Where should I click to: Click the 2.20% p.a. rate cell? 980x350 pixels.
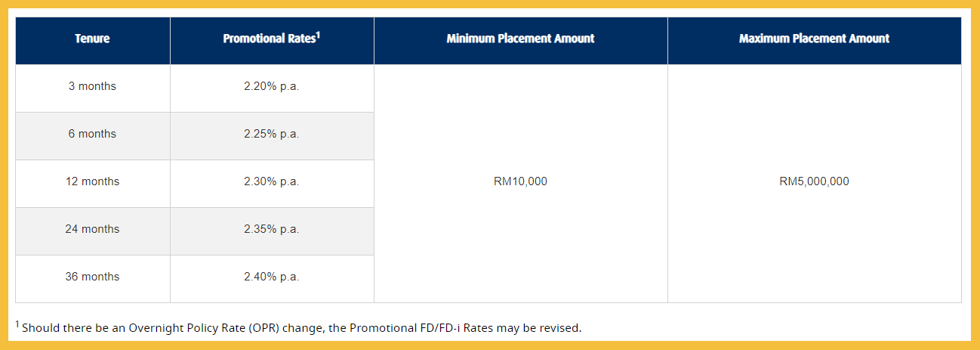coord(271,87)
